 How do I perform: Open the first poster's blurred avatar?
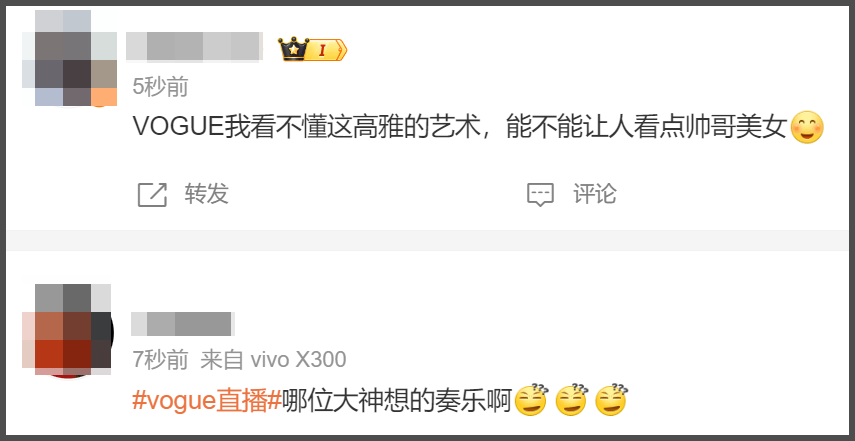pyautogui.click(x=69, y=58)
